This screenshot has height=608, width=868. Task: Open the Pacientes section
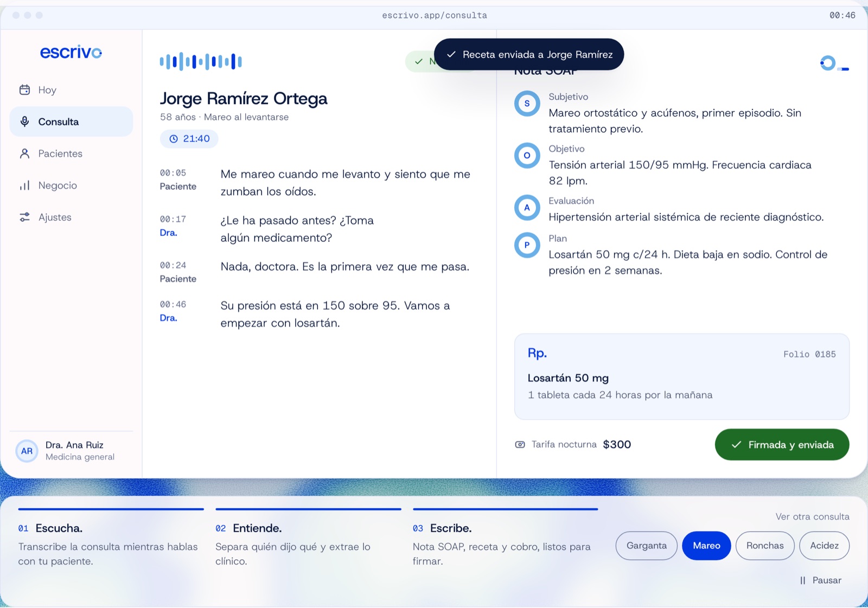pyautogui.click(x=71, y=153)
